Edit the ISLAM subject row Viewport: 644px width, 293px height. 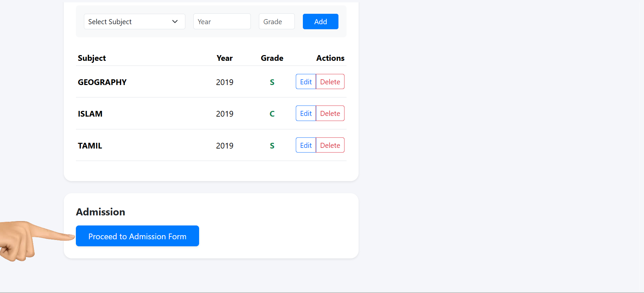306,114
